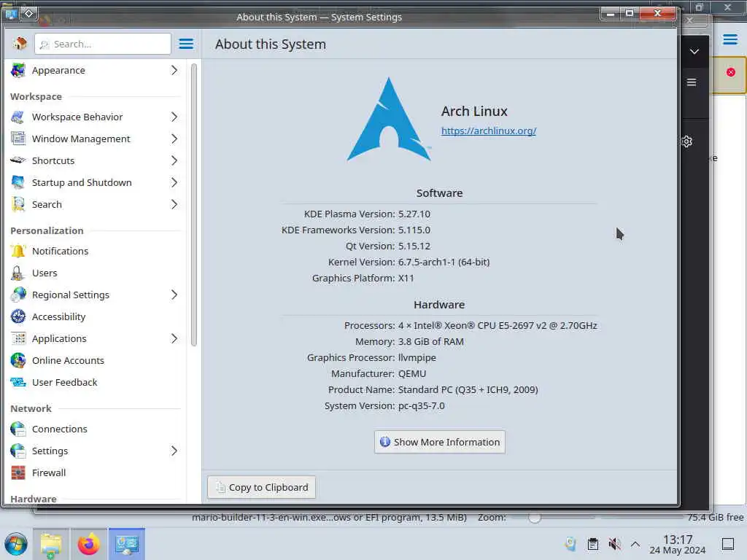Click the Arch Linux logo
This screenshot has width=747, height=560.
[x=389, y=120]
